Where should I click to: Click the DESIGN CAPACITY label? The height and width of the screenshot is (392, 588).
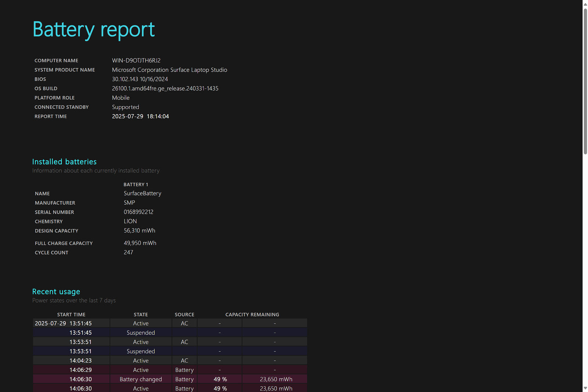57,231
